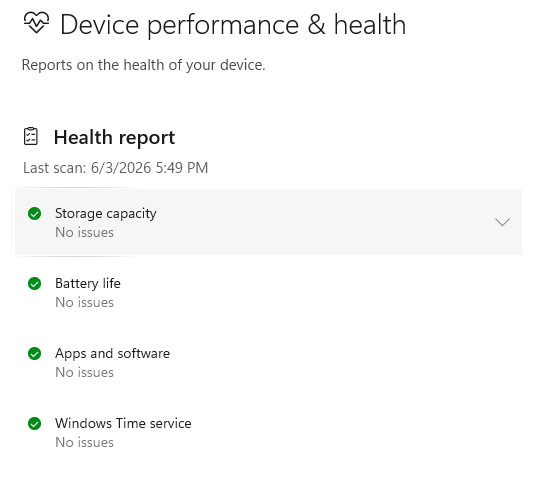
Task: Click the Last scan date and time text
Action: (115, 168)
